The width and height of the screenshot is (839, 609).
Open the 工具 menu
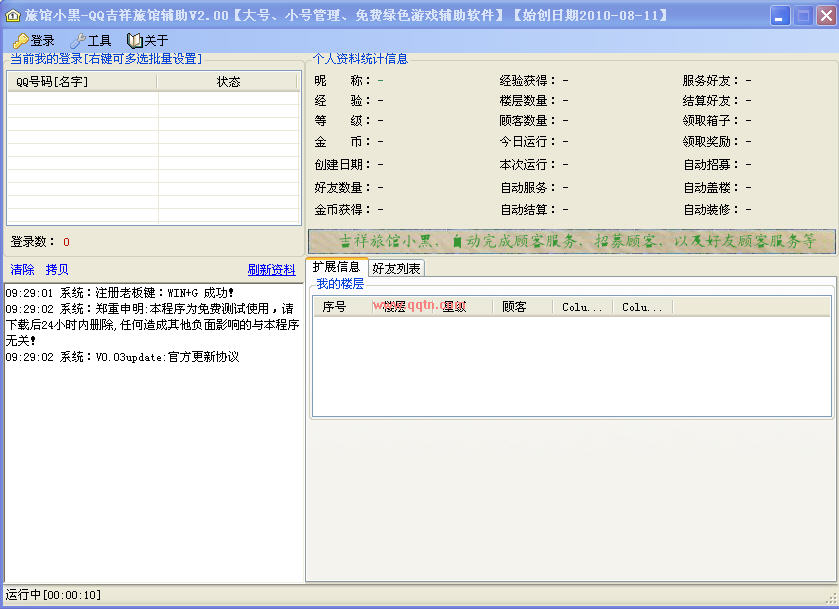(x=91, y=41)
